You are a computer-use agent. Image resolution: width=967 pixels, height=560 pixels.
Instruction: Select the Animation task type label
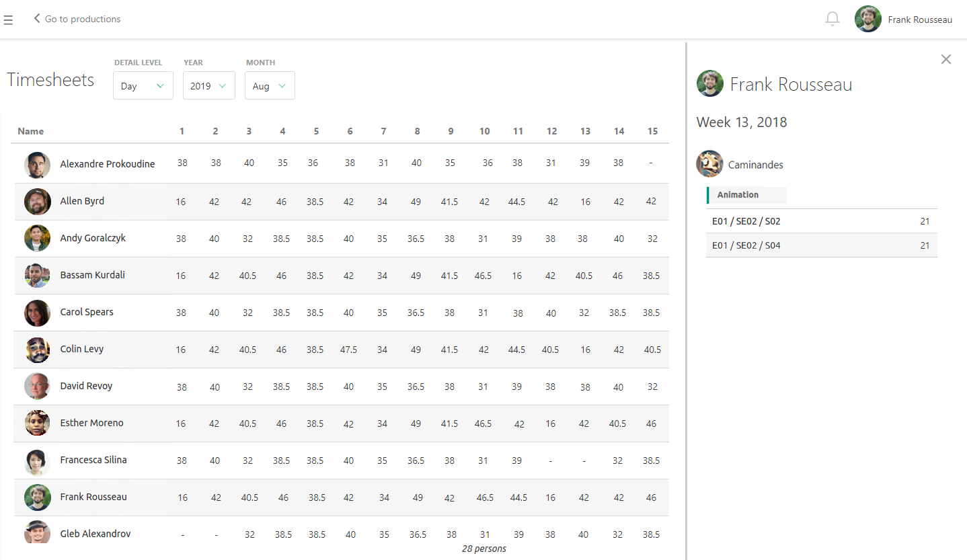pos(738,195)
